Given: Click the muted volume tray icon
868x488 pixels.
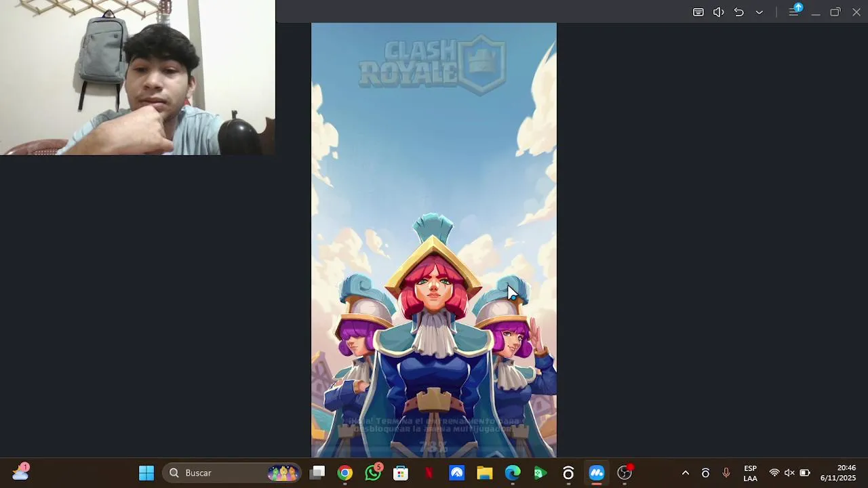Looking at the screenshot, I should pyautogui.click(x=789, y=473).
